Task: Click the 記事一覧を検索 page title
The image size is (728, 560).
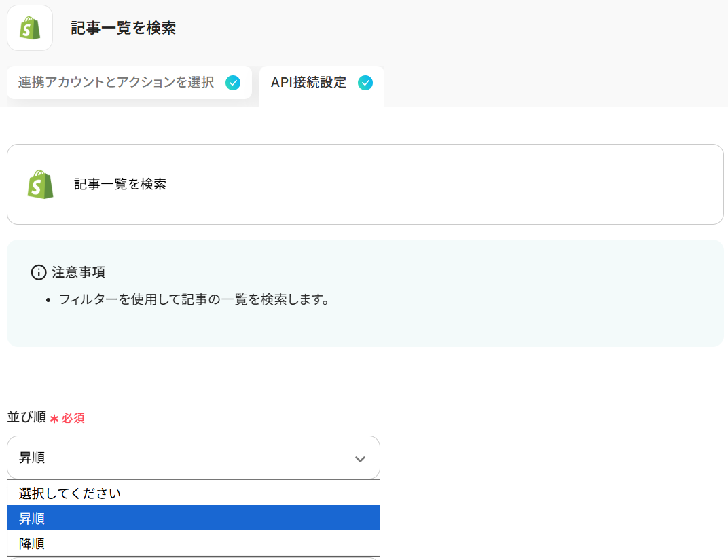Action: pos(123,29)
